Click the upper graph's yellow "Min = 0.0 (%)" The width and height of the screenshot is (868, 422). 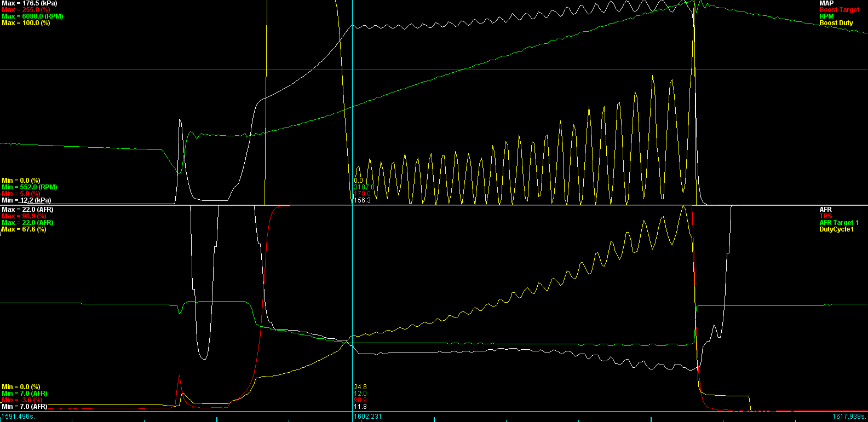point(21,181)
